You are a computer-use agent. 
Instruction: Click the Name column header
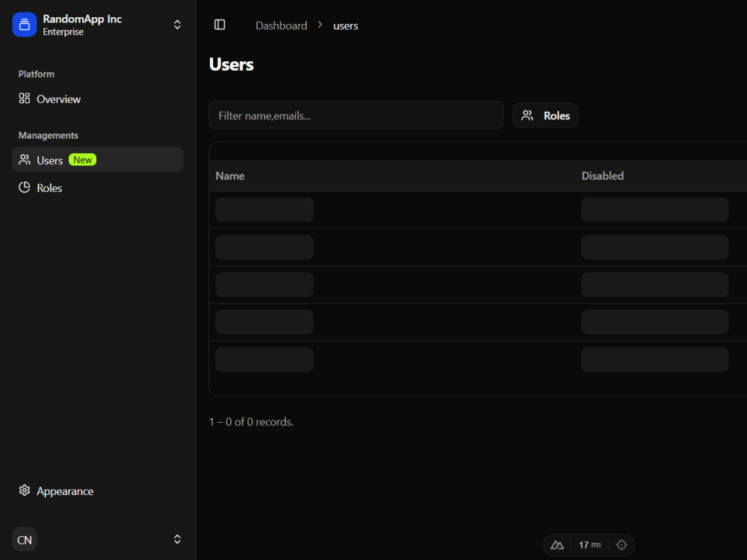click(x=230, y=175)
